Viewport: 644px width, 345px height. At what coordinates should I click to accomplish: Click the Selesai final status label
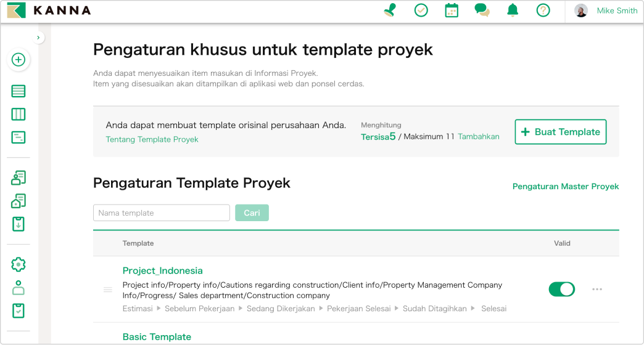[493, 309]
